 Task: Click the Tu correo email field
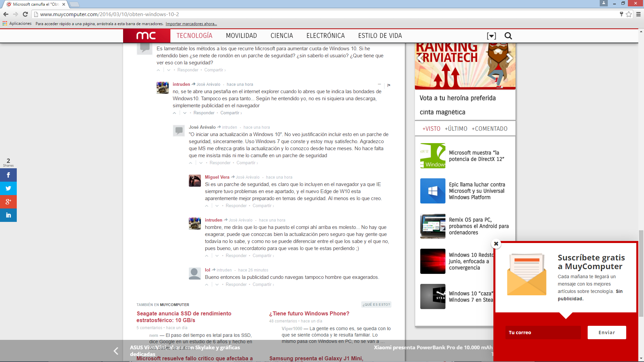point(543,333)
